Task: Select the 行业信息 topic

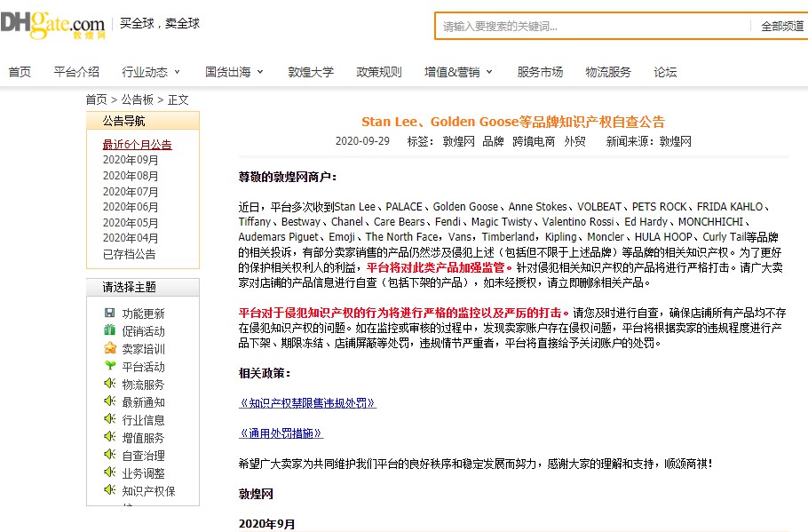Action: pos(143,420)
